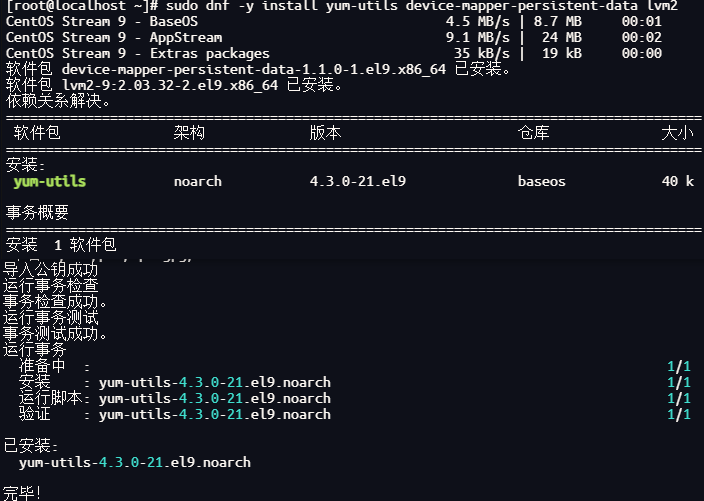Click the 大小 column header
The width and height of the screenshot is (704, 501).
[x=678, y=132]
